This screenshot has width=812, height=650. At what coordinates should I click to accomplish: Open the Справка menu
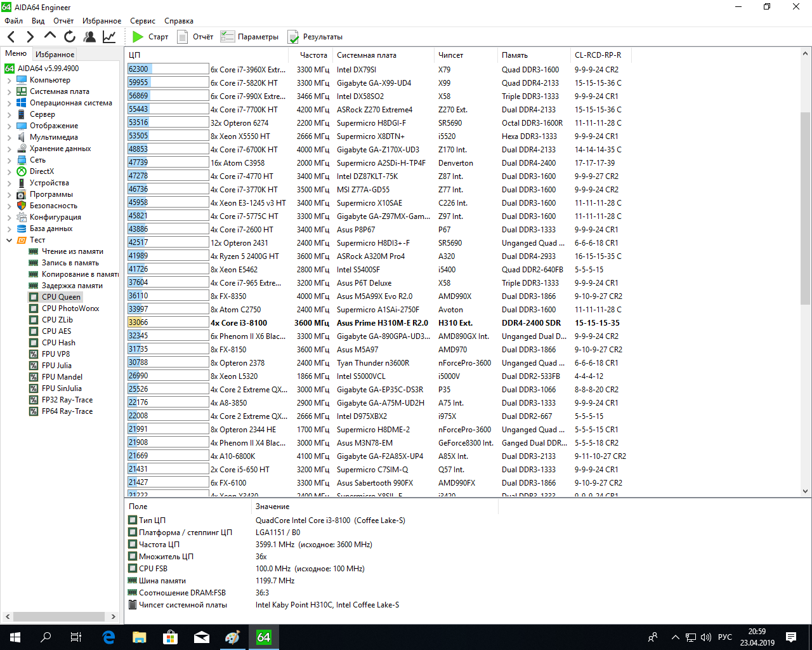pos(179,21)
